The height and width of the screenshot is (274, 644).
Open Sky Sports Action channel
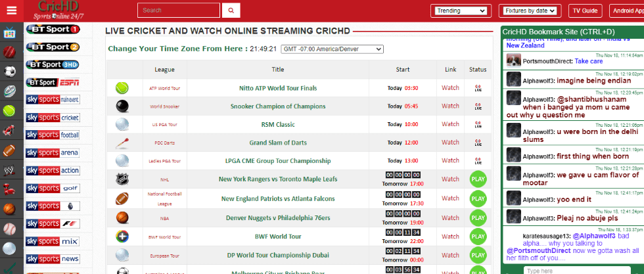(53, 170)
